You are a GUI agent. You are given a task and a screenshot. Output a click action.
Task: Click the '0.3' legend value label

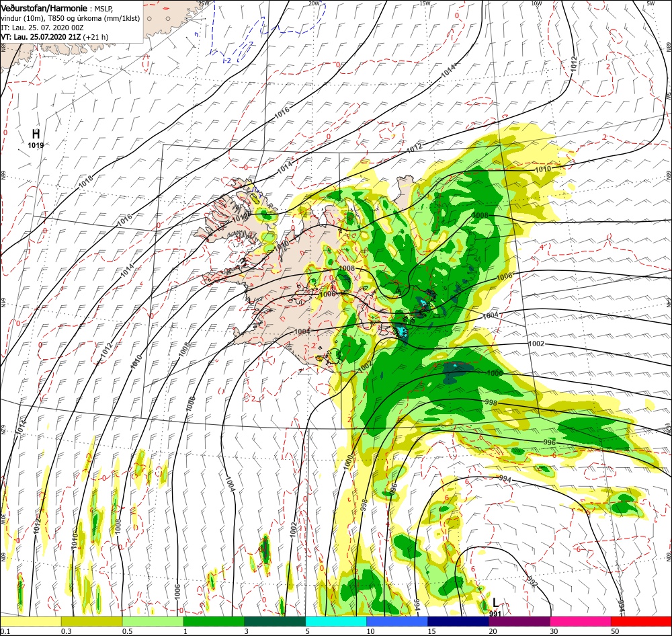pyautogui.click(x=67, y=631)
